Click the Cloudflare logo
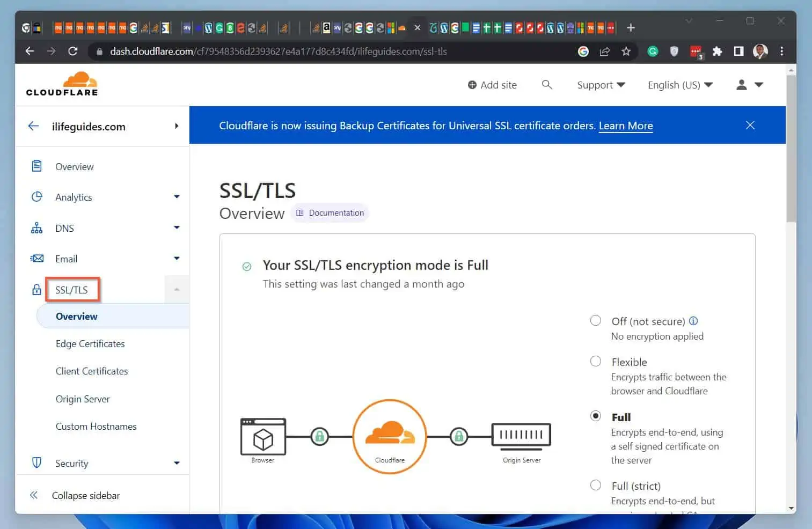The image size is (812, 529). point(62,84)
